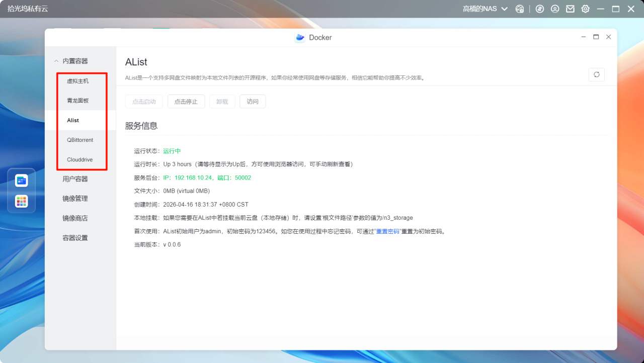Click the 0MB (virtual 0MB) file size

(x=187, y=191)
